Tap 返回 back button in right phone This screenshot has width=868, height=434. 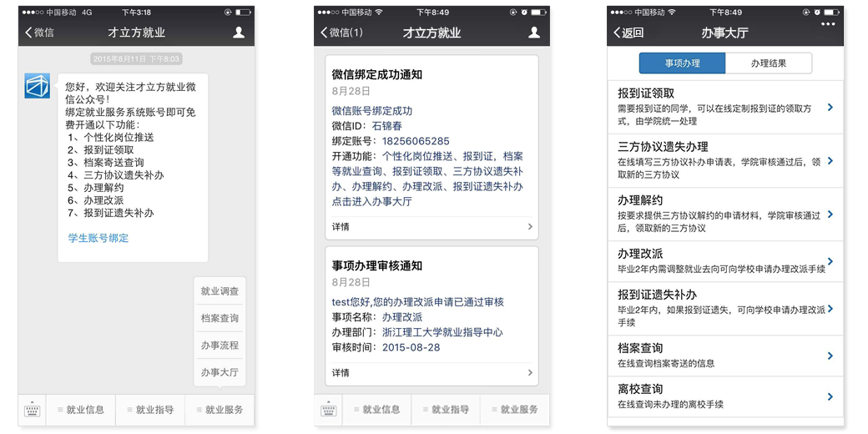coord(628,33)
